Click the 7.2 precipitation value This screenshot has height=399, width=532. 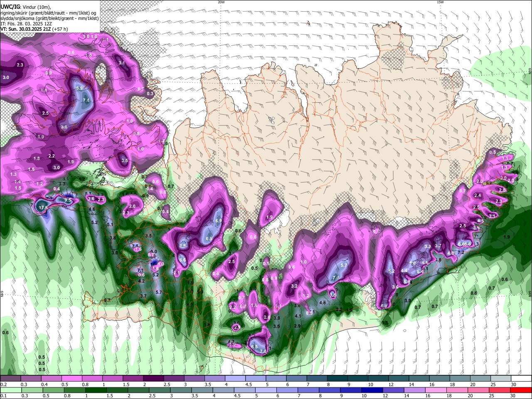point(461,252)
